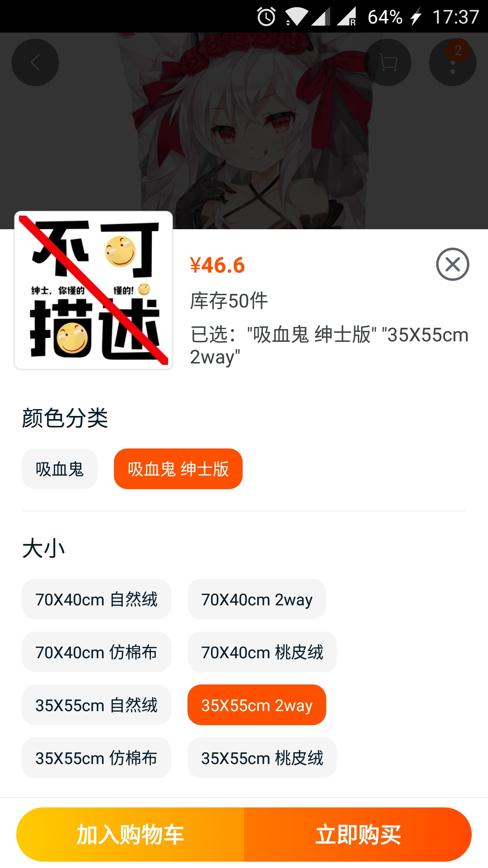Choose size 35X55cm 自然绒
The height and width of the screenshot is (868, 488).
tap(96, 705)
